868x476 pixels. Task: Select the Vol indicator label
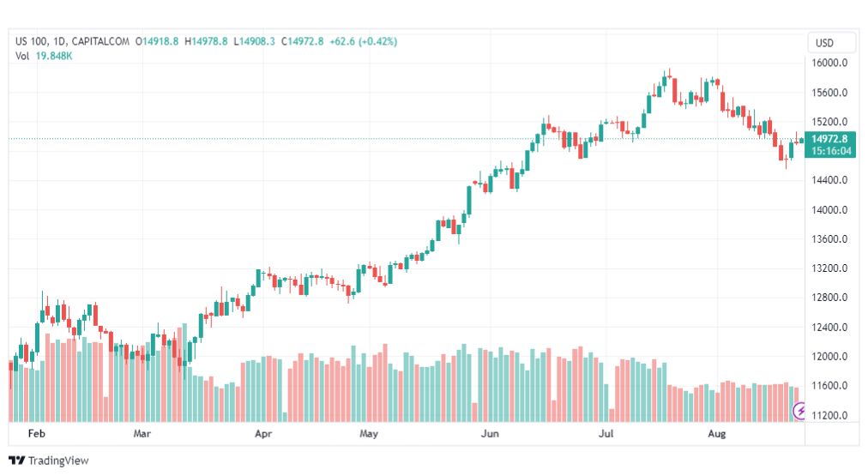(x=22, y=57)
